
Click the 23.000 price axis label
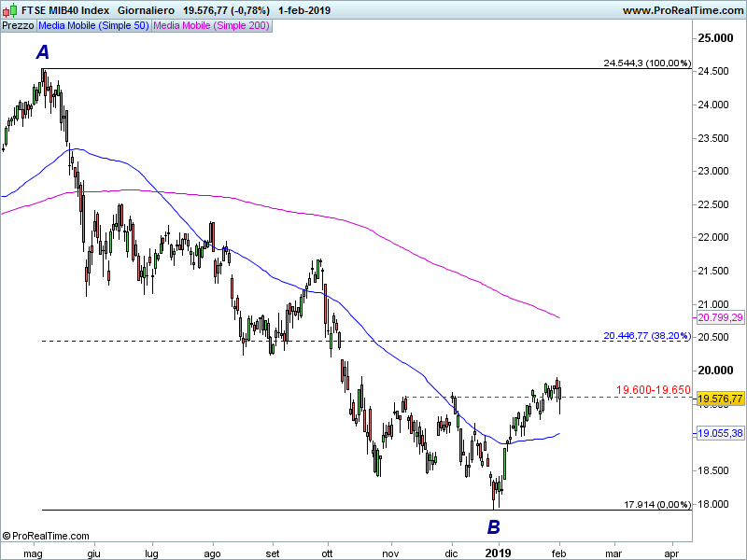pyautogui.click(x=713, y=171)
